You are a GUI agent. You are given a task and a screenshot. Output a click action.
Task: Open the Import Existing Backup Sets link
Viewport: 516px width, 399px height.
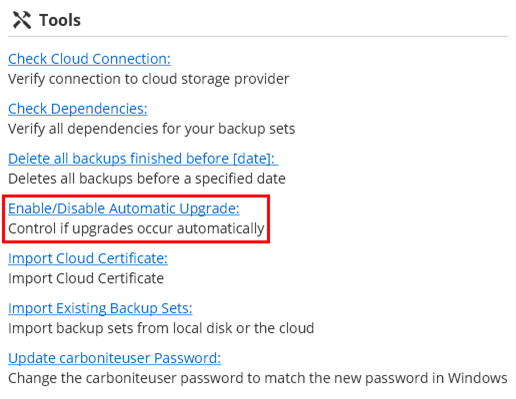tap(100, 308)
